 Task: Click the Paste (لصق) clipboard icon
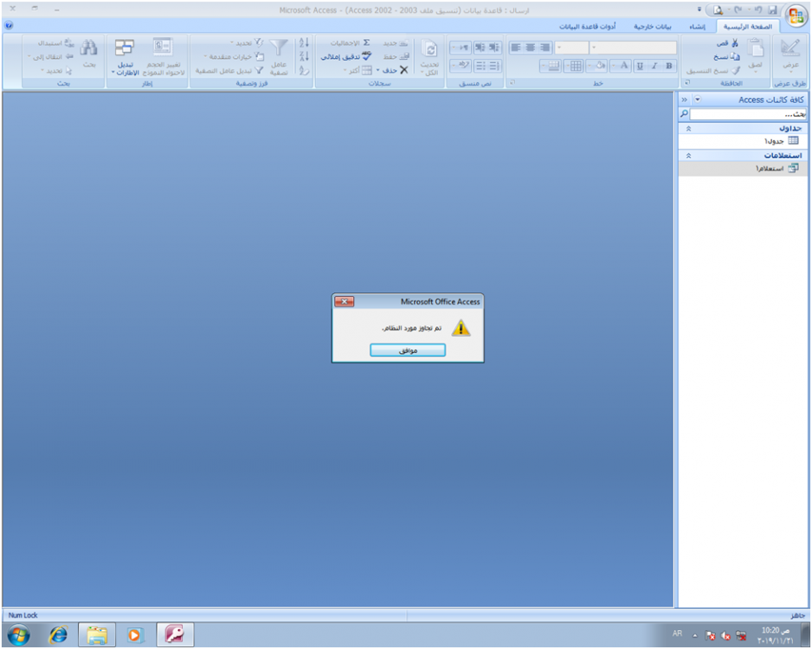tap(756, 50)
